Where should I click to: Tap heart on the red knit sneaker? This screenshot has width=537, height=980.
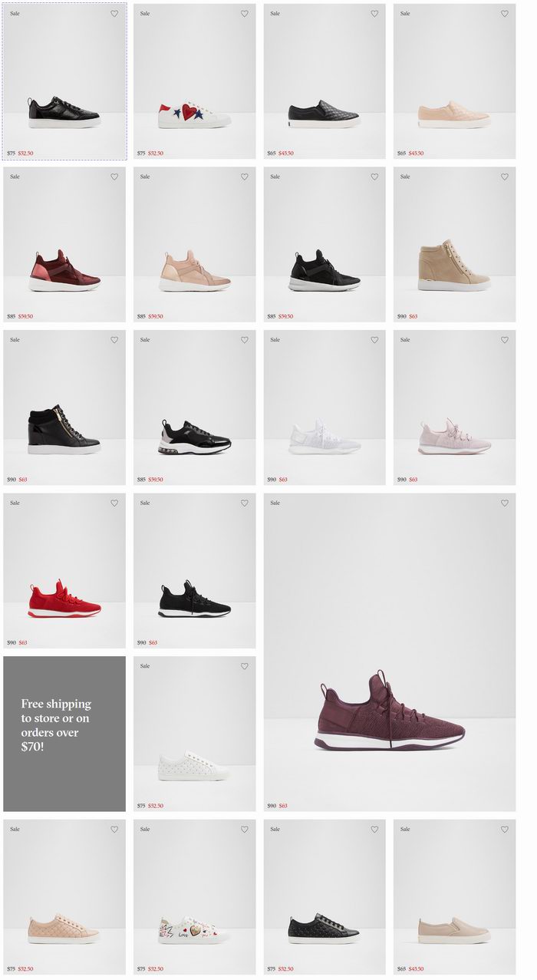[x=114, y=503]
